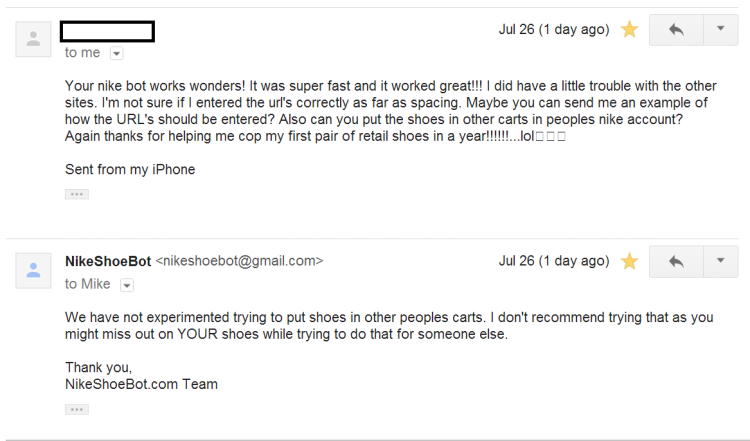Click the redacted sender name box
Image resolution: width=750 pixels, height=441 pixels.
pyautogui.click(x=107, y=31)
